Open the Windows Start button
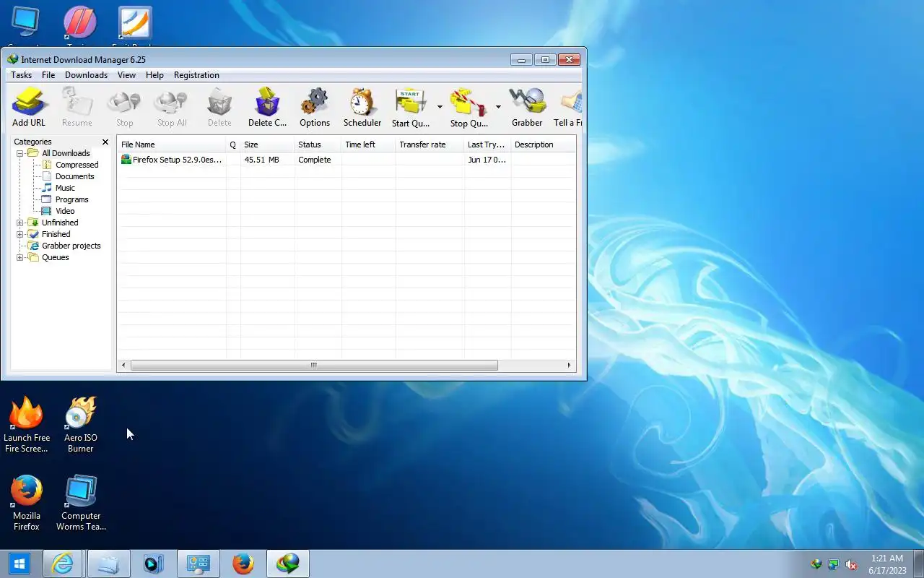 click(19, 564)
